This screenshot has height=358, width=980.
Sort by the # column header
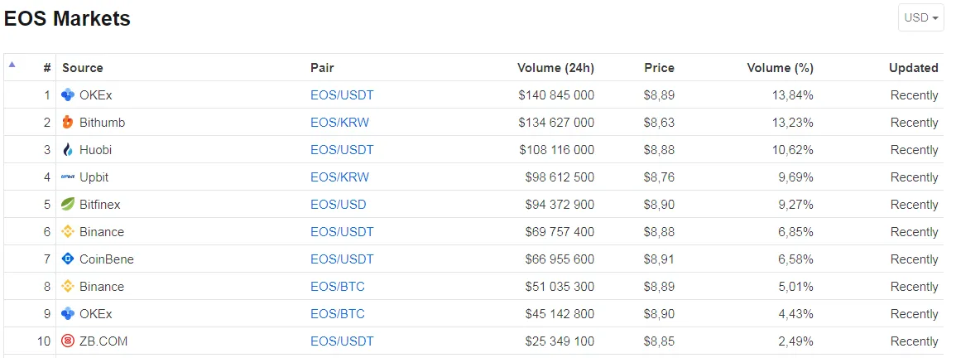tap(47, 68)
